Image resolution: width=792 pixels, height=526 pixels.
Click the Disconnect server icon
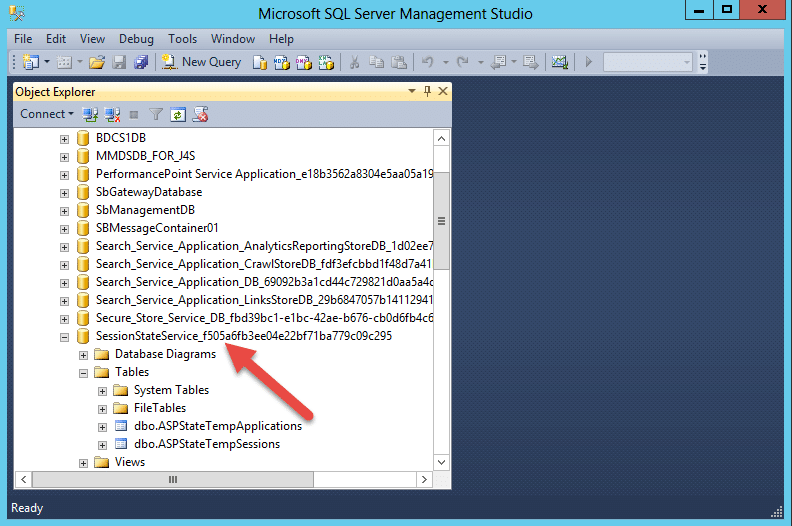pyautogui.click(x=113, y=115)
